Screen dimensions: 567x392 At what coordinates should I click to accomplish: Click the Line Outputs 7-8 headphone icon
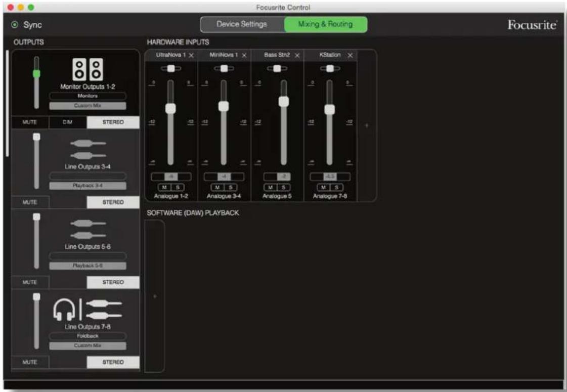click(64, 310)
